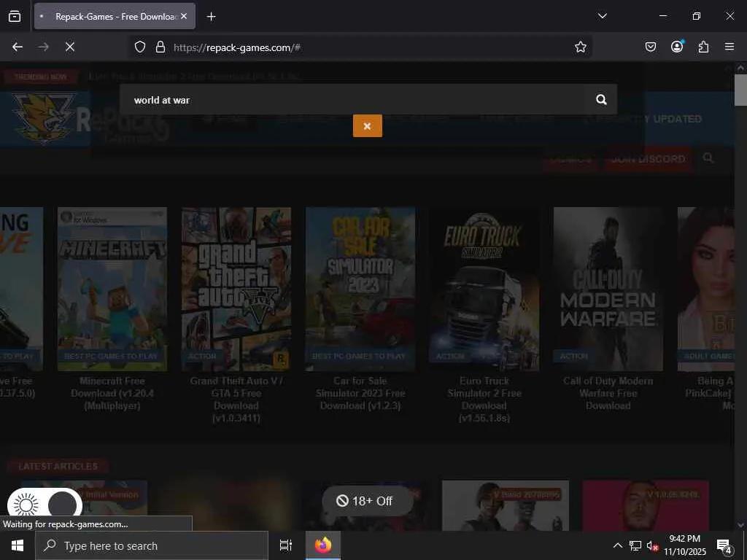
Task: Show hidden system tray icons
Action: (617, 545)
